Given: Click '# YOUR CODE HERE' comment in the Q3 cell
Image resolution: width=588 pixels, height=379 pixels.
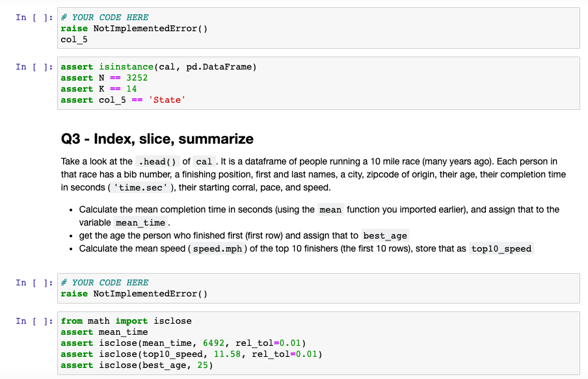Looking at the screenshot, I should 105,283.
